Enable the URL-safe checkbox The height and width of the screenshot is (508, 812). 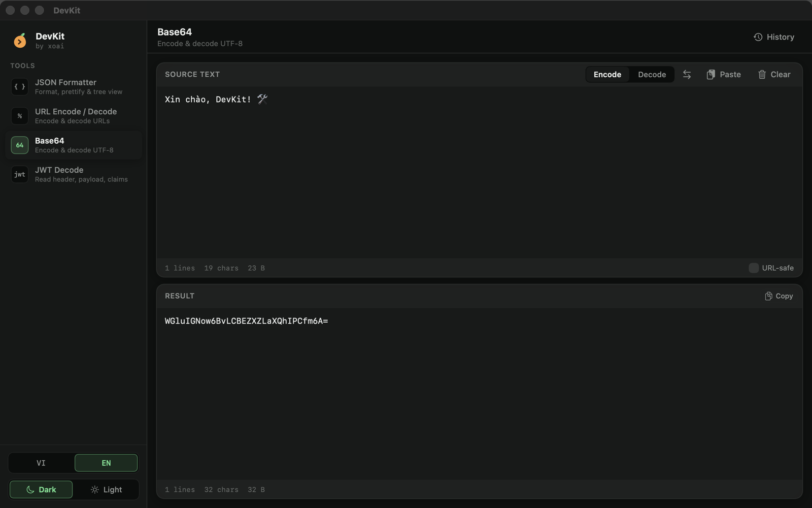[754, 268]
